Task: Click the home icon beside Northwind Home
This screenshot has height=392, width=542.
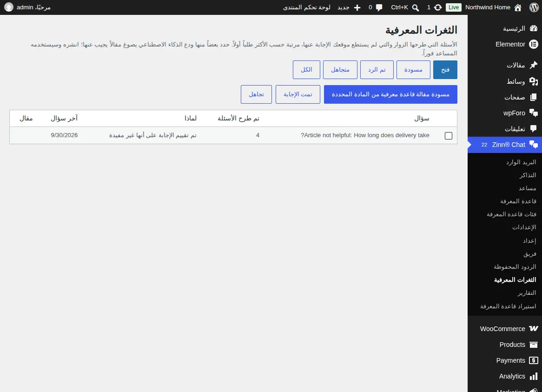Action: point(518,7)
